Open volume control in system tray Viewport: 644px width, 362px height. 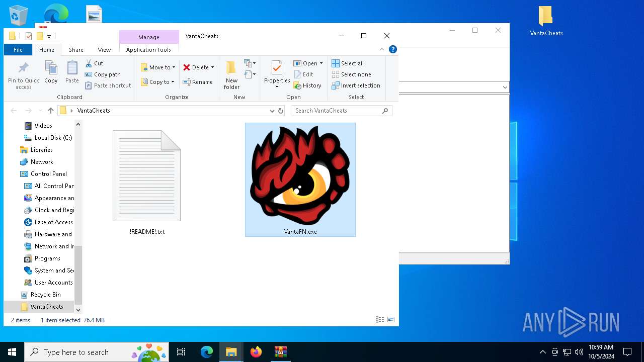click(579, 352)
